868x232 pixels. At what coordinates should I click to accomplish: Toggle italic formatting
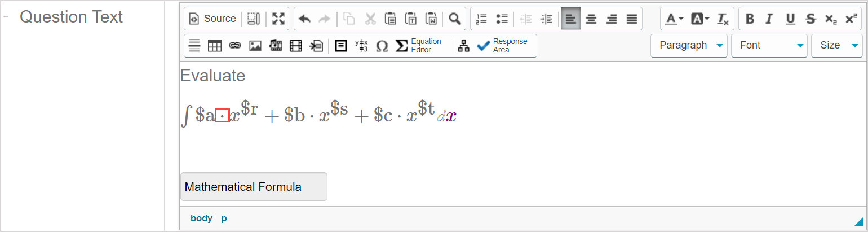click(769, 19)
